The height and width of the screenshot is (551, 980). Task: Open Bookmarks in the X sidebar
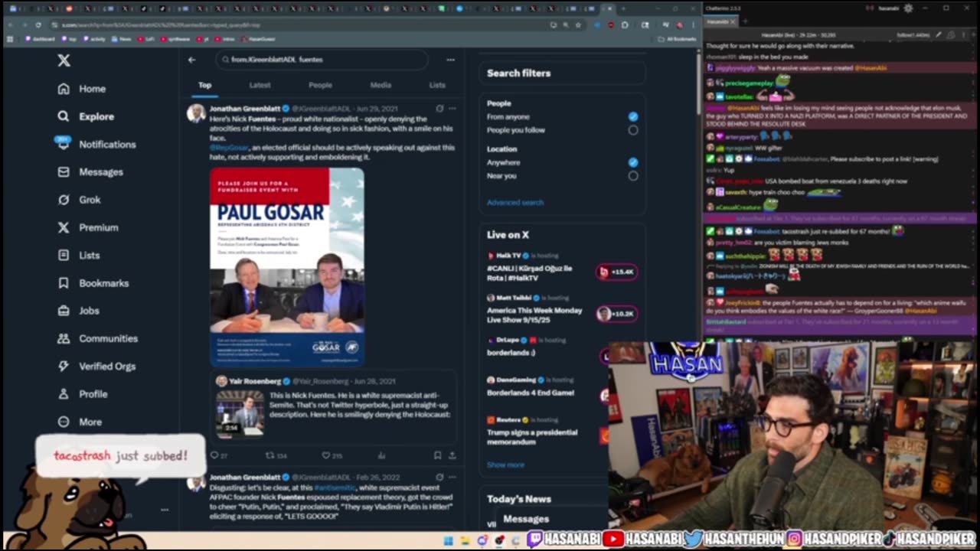click(93, 283)
